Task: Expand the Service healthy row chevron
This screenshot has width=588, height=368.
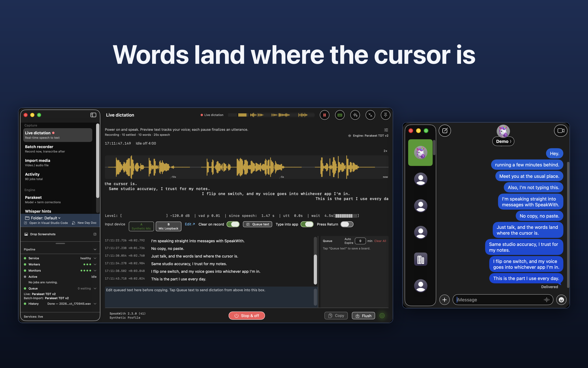Action: [95, 258]
